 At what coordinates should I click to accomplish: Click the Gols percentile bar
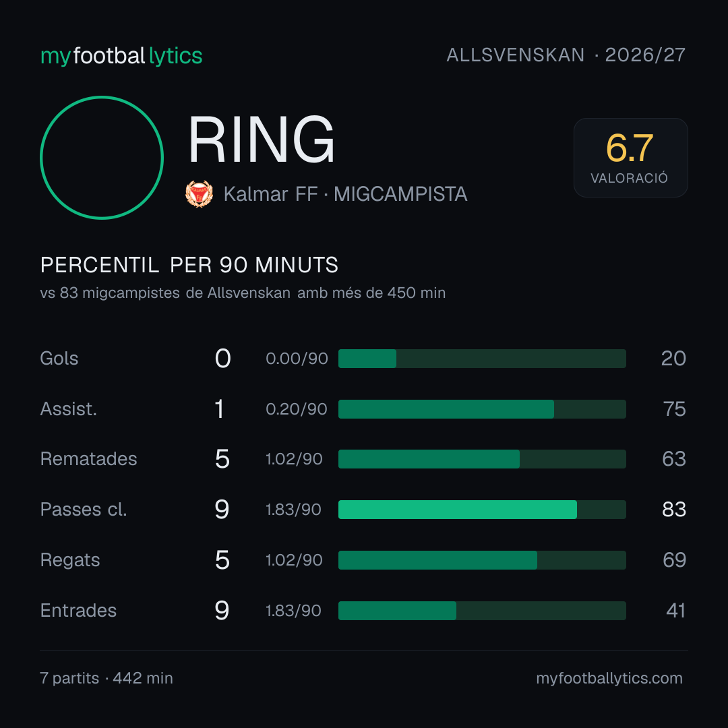(482, 359)
